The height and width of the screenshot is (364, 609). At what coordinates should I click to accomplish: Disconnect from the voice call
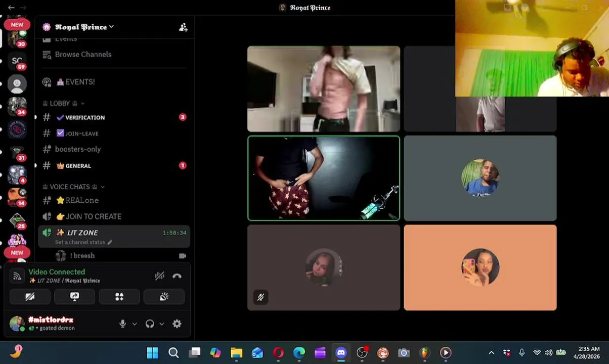tap(177, 276)
